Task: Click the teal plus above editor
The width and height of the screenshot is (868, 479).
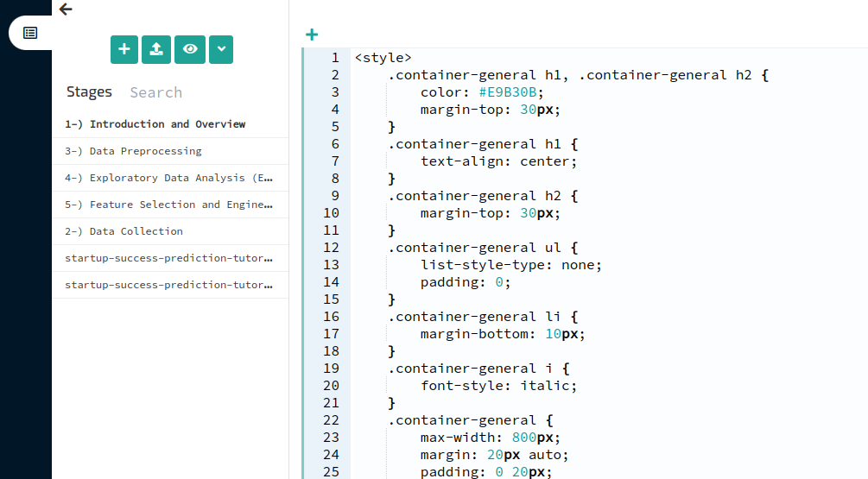Action: point(312,35)
